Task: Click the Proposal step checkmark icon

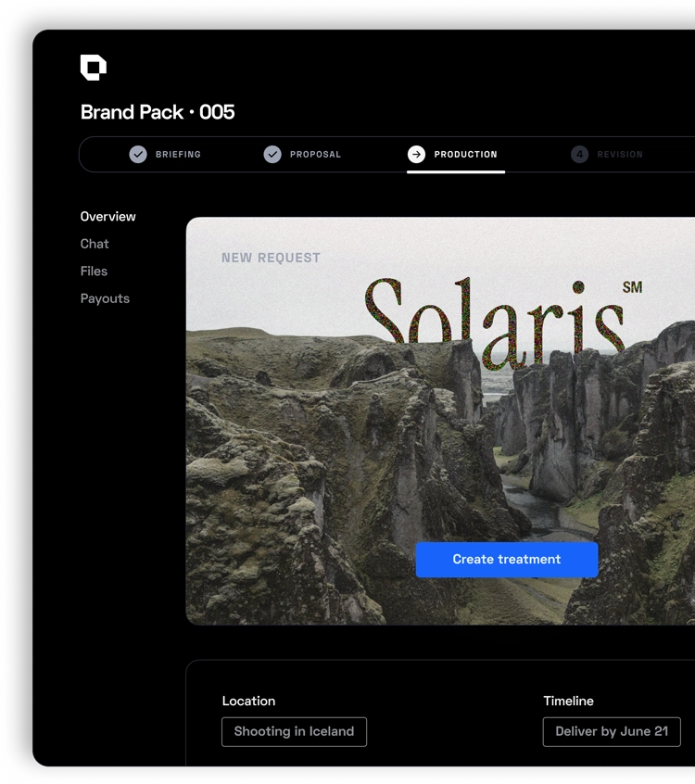Action: pos(272,155)
